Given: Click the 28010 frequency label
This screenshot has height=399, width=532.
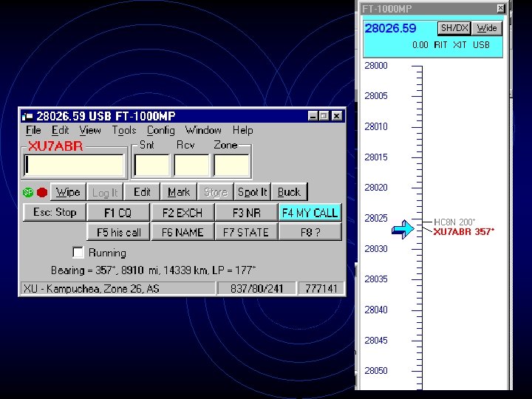Looking at the screenshot, I should (376, 126).
